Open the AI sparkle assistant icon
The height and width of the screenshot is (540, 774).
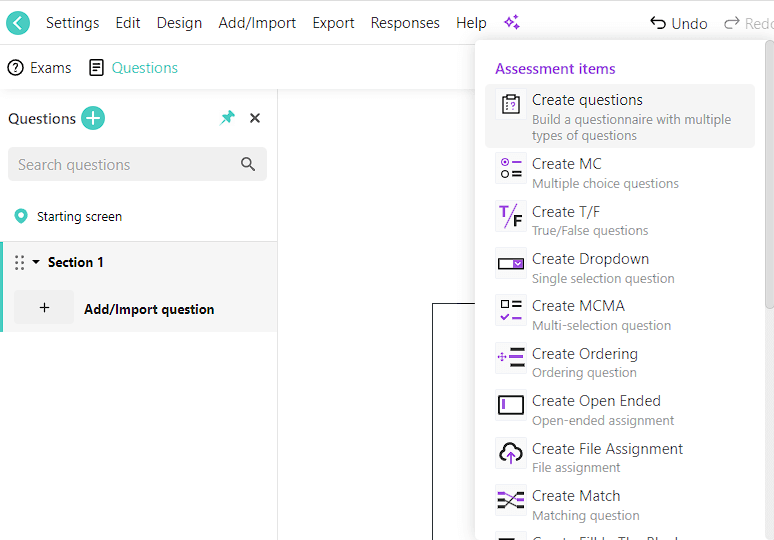[x=511, y=23]
